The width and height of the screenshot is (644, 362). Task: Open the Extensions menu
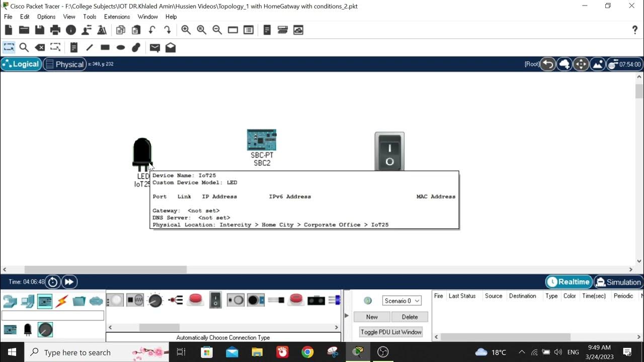[x=117, y=17]
